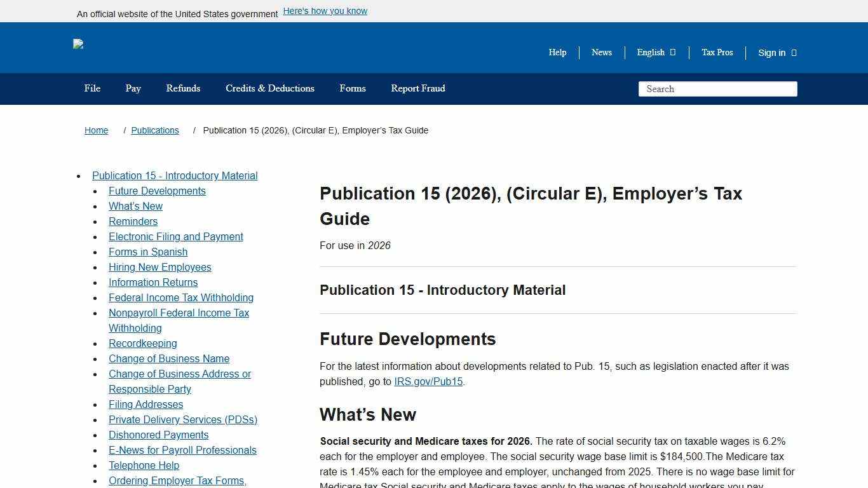
Task: Click Here's how you know
Action: coord(325,11)
